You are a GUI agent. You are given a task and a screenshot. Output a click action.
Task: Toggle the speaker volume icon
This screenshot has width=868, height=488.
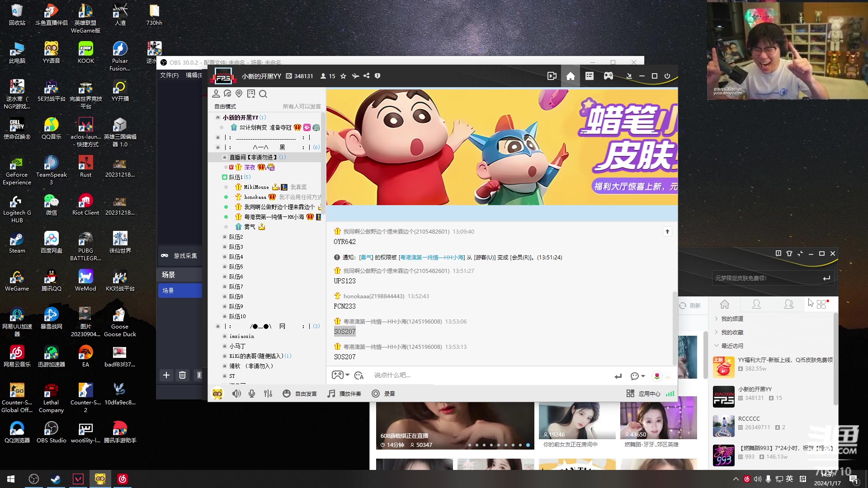point(236,393)
